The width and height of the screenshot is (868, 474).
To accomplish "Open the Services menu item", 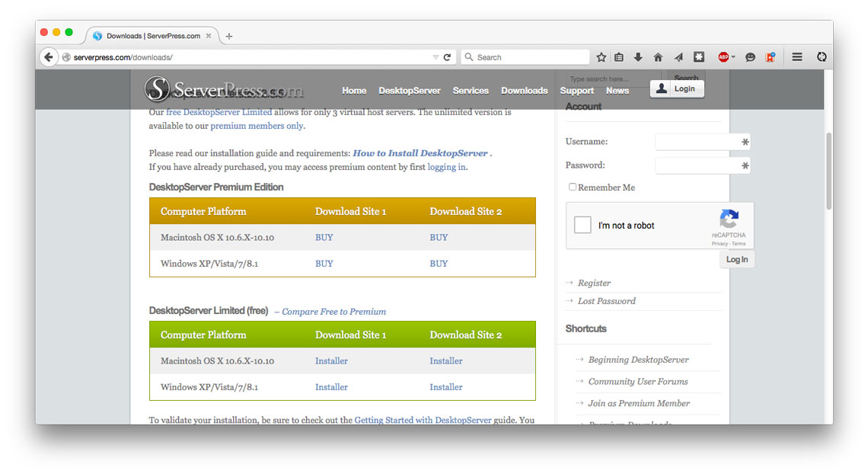I will (471, 90).
